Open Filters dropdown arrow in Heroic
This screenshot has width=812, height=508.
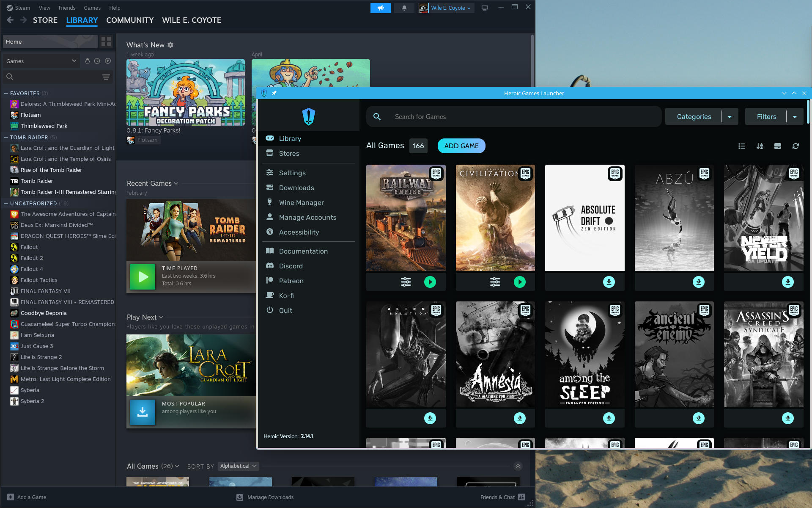(795, 117)
